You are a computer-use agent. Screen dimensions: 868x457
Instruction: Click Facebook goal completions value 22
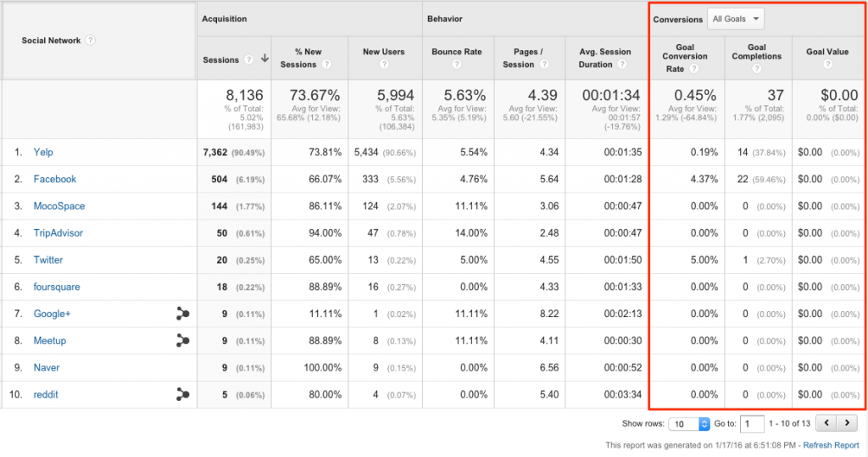(x=743, y=179)
